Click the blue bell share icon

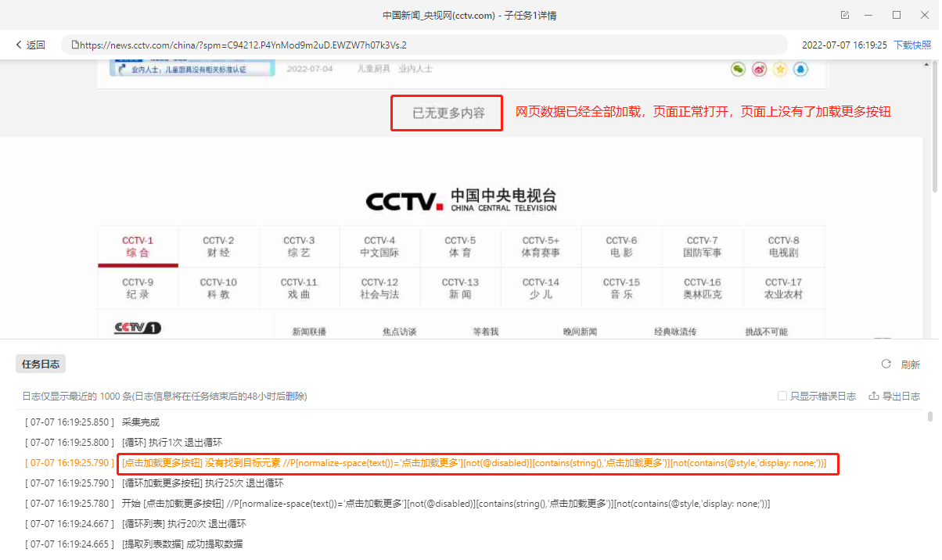coord(800,70)
